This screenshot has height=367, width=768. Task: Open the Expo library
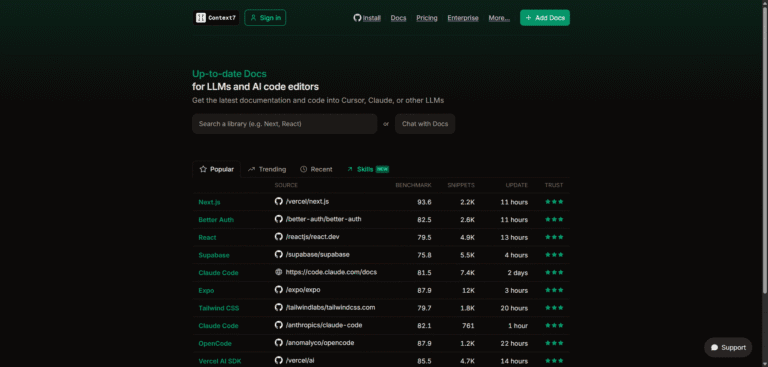tap(206, 290)
